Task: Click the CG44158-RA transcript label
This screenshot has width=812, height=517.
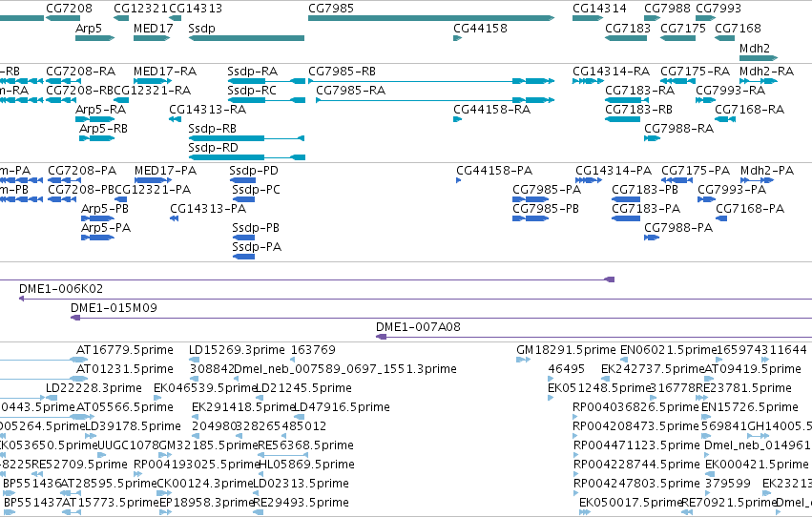Action: click(x=491, y=109)
